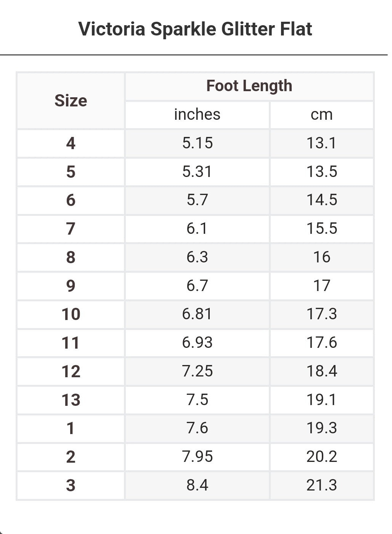The height and width of the screenshot is (534, 392).
Task: Click the 18.4 cm value
Action: 321,371
